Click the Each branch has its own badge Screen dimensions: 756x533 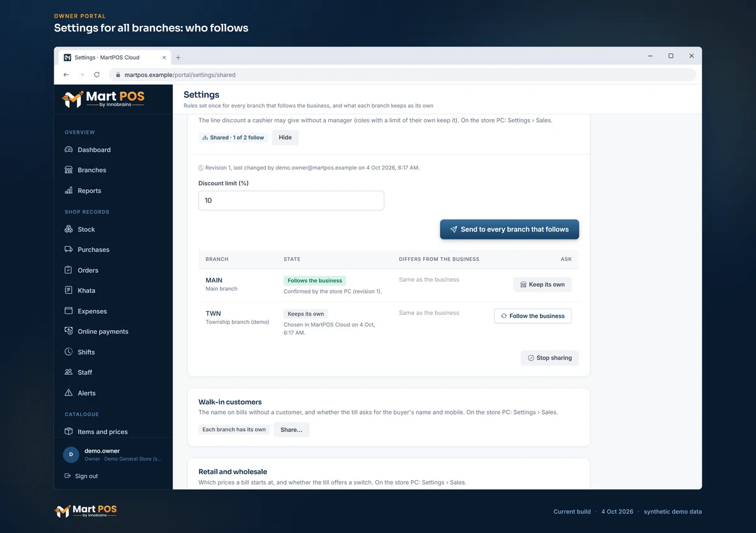(x=234, y=430)
